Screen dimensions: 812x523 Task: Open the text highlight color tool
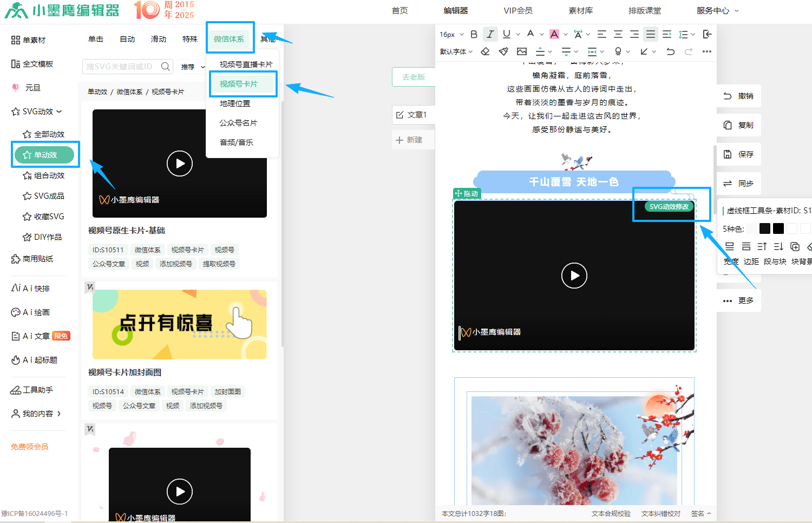(x=555, y=34)
